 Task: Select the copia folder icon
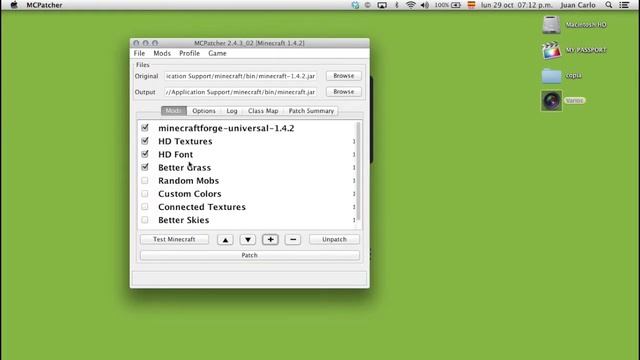point(551,76)
